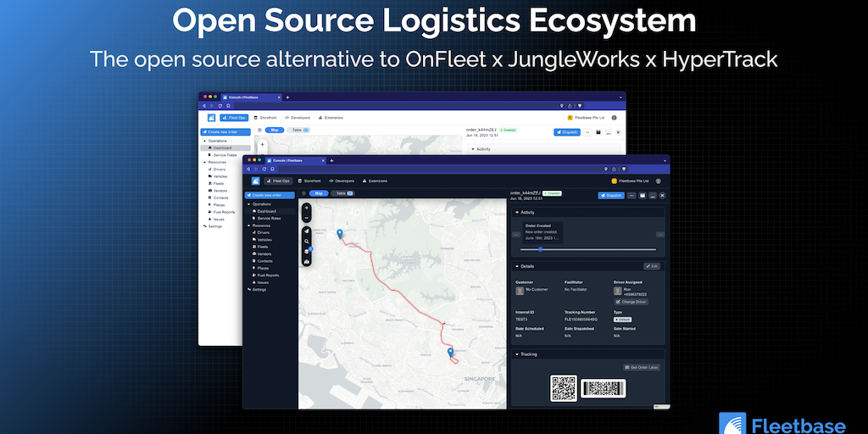Screen dimensions: 868x434
Task: Click Create new order in the light back window
Action: click(225, 132)
